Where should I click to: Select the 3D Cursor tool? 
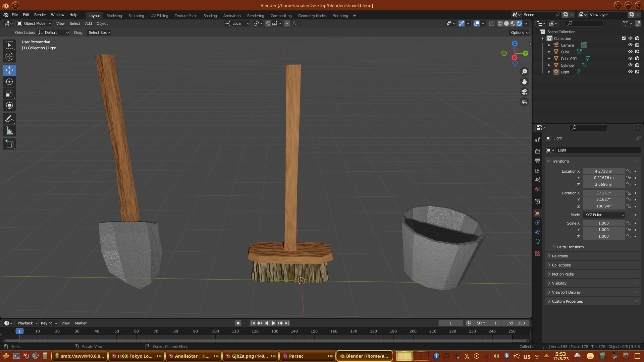[9, 57]
